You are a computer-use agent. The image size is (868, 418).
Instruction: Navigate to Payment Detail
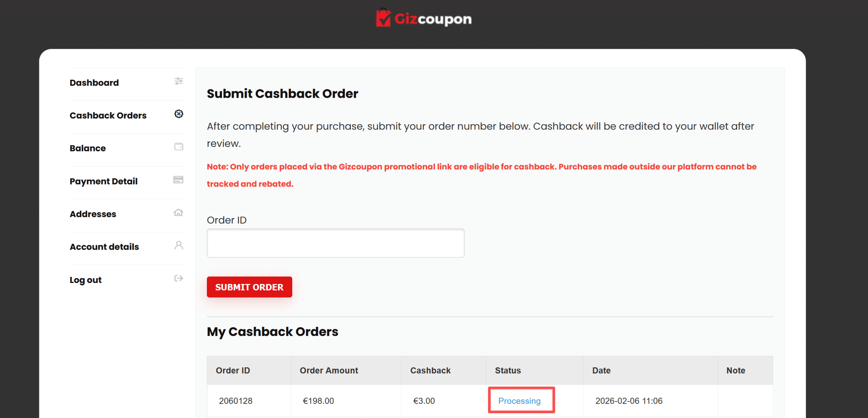click(104, 182)
